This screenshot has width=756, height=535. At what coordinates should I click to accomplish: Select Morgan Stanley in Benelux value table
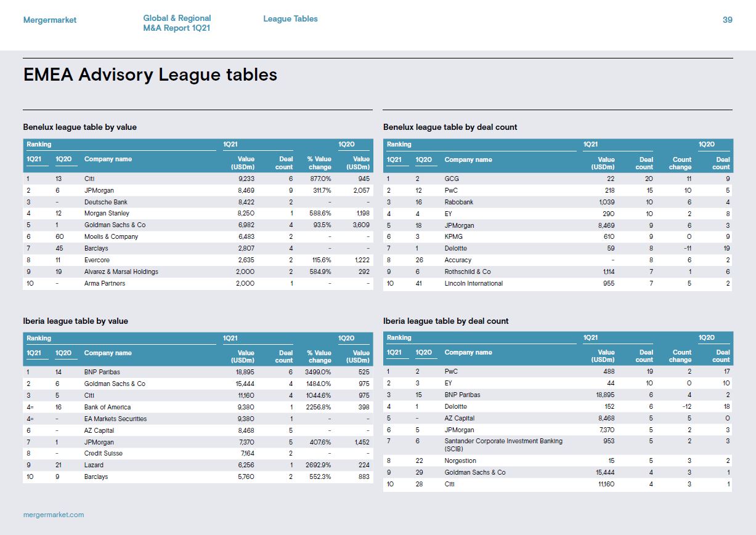pyautogui.click(x=107, y=214)
